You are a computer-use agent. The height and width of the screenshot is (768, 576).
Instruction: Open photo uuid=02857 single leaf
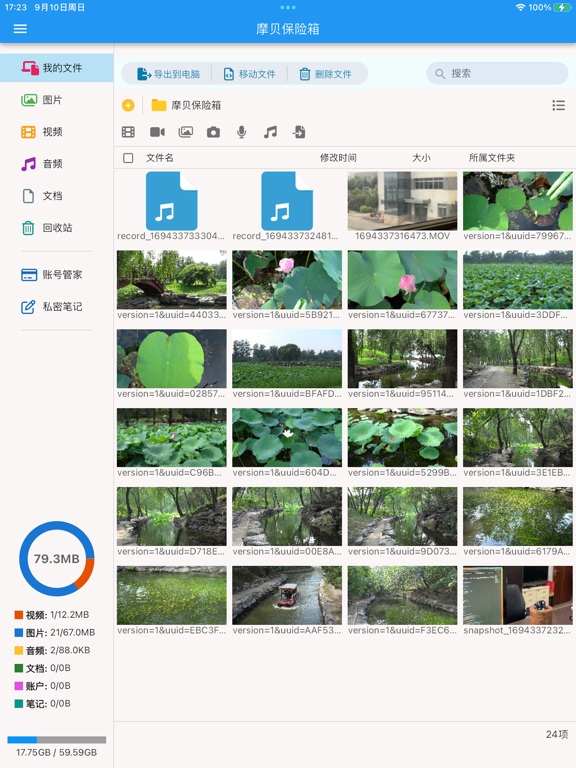[171, 364]
